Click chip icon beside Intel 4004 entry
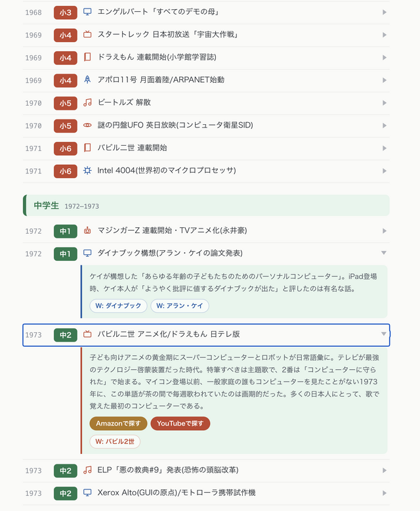 (x=87, y=170)
